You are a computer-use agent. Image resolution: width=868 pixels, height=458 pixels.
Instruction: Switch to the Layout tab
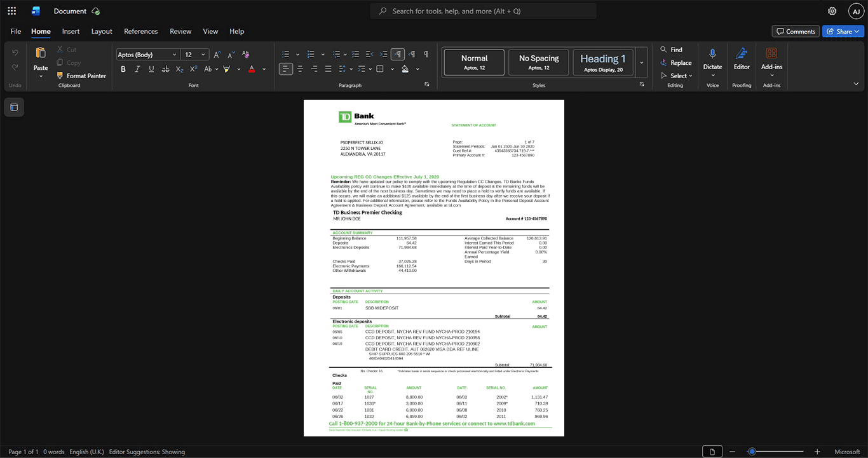pos(102,31)
